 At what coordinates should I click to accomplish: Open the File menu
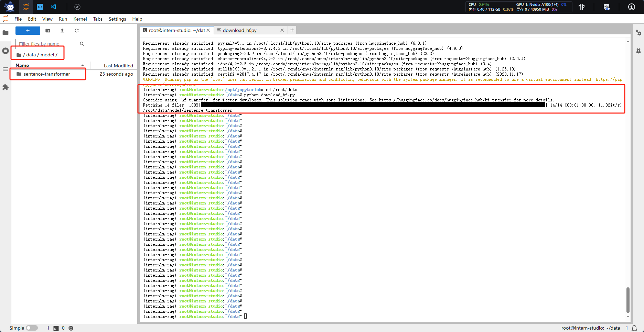[x=18, y=19]
